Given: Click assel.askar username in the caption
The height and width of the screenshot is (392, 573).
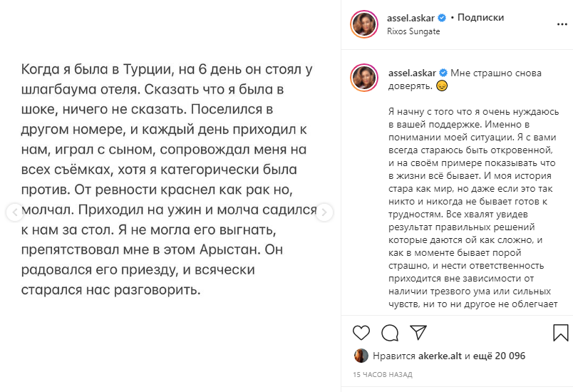Looking at the screenshot, I should point(411,73).
